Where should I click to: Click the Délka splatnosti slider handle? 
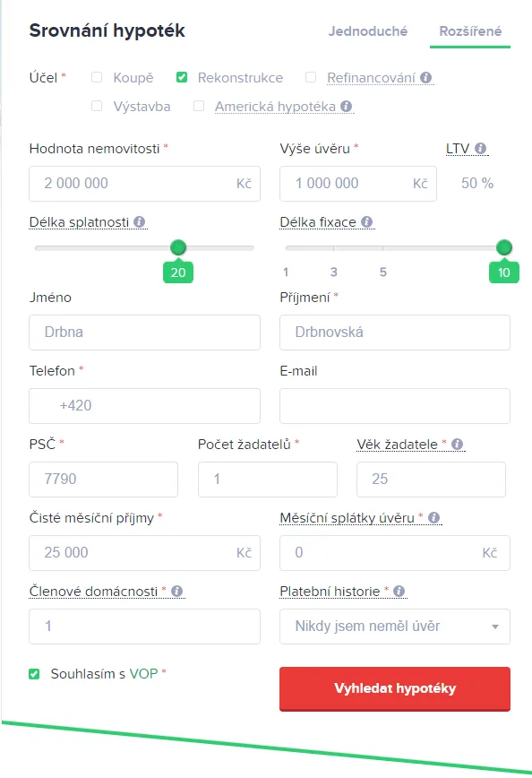(178, 247)
